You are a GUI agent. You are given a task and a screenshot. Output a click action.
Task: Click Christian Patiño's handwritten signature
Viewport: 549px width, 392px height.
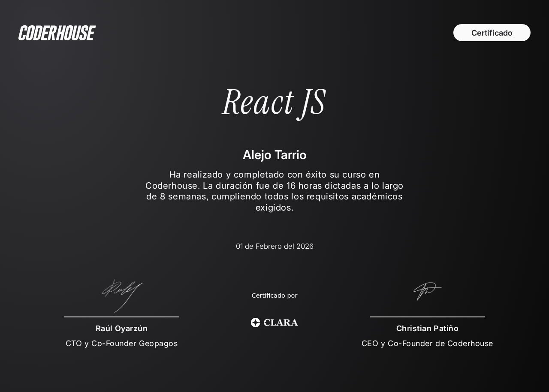(427, 291)
